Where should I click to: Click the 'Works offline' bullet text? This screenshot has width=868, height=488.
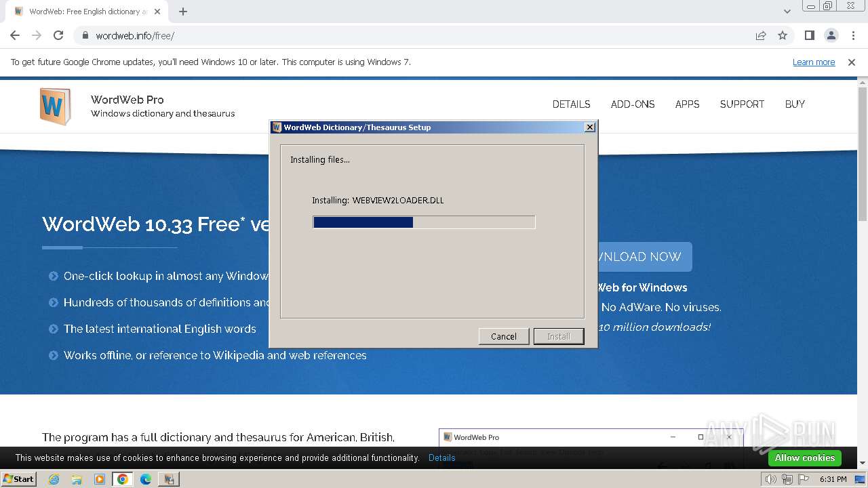coord(215,355)
